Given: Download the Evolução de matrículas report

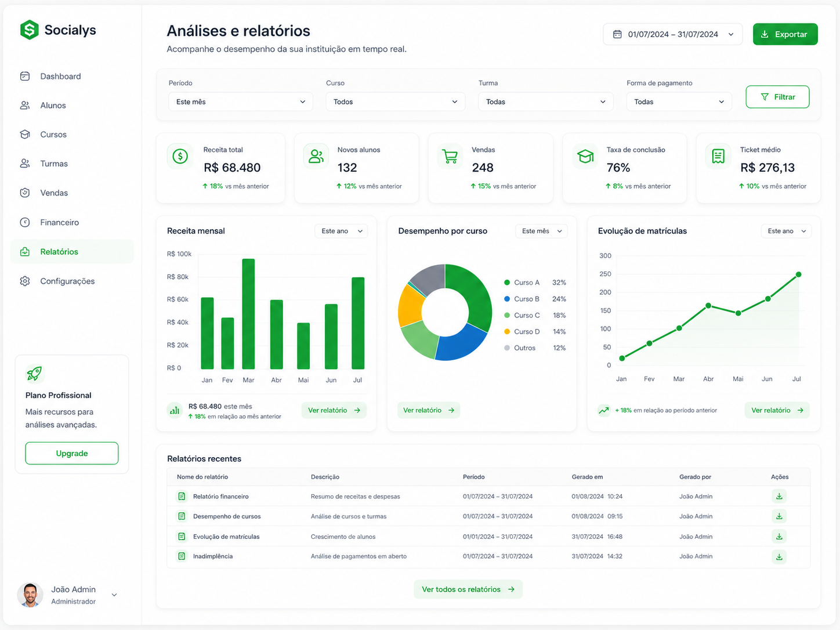Looking at the screenshot, I should click(779, 537).
